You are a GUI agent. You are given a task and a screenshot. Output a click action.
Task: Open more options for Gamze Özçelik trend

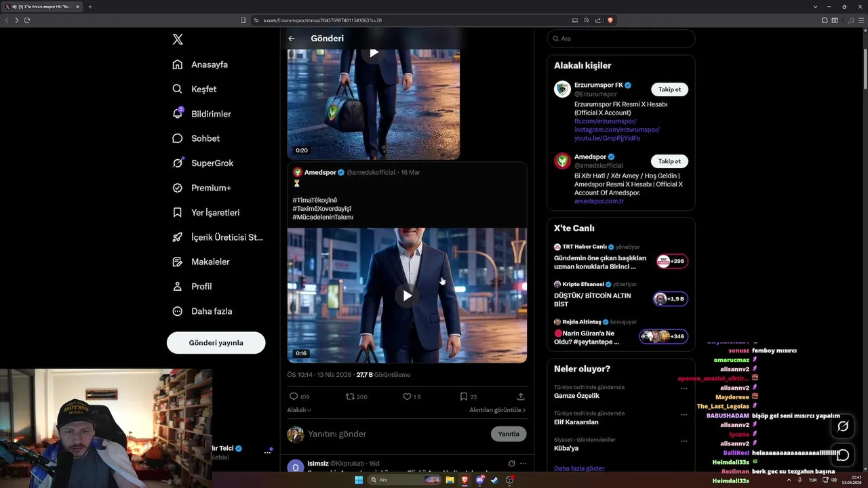684,388
